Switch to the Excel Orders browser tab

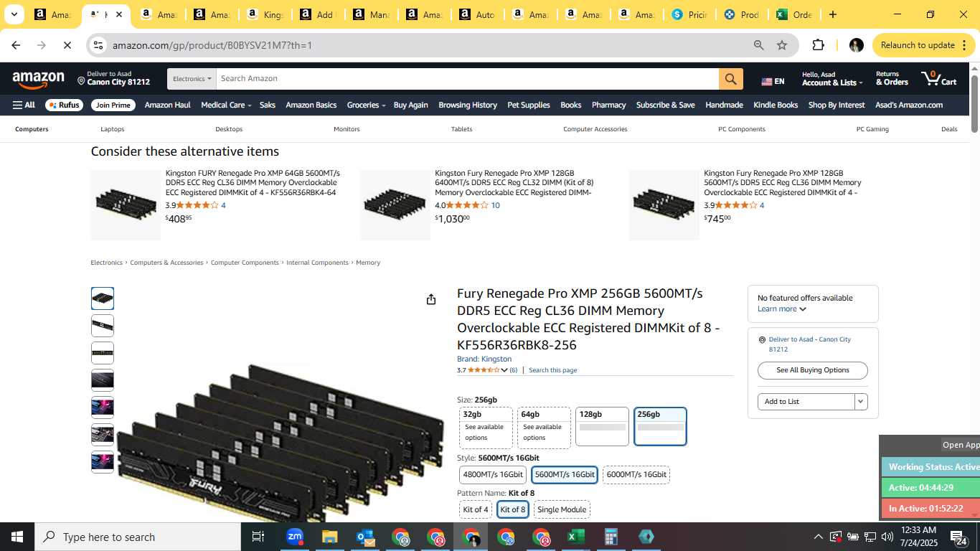click(x=793, y=14)
